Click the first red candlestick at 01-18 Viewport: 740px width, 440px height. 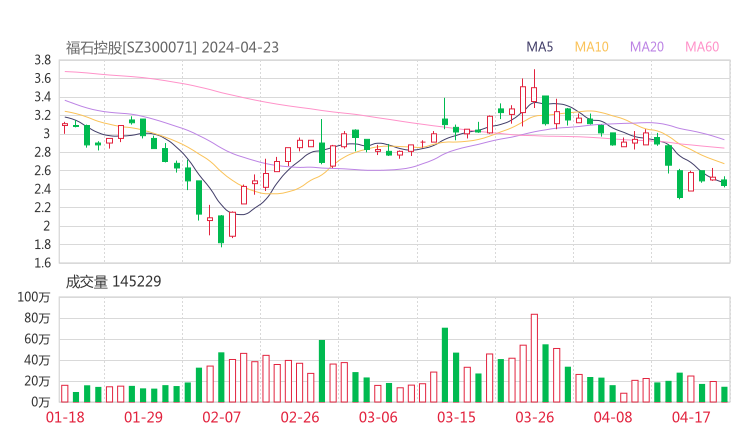tap(65, 128)
